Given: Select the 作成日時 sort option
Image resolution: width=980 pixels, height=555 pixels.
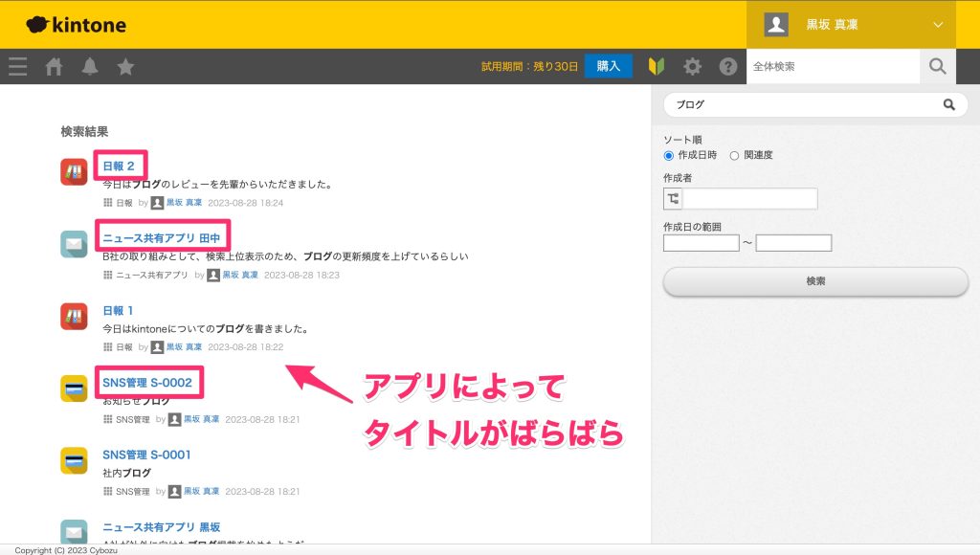Looking at the screenshot, I should [x=669, y=156].
